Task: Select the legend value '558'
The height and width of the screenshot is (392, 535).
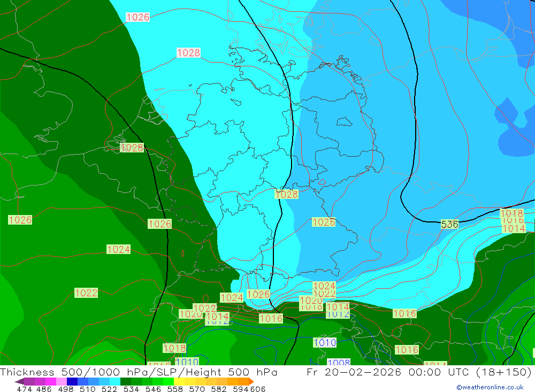Action: pos(175,389)
